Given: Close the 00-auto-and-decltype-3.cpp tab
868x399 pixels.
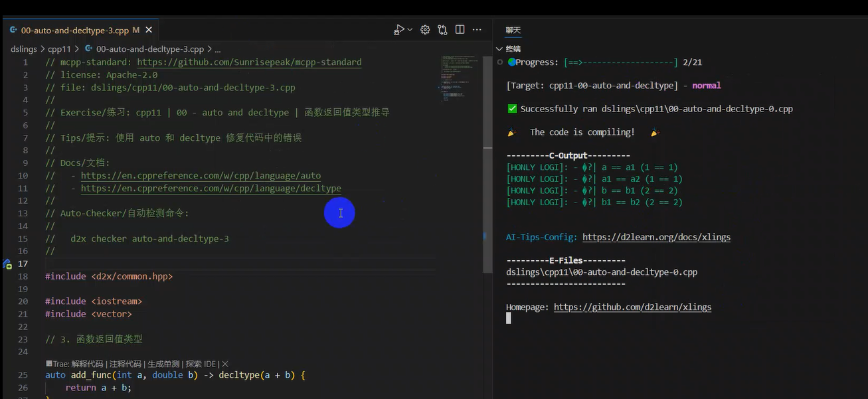Looking at the screenshot, I should (149, 31).
